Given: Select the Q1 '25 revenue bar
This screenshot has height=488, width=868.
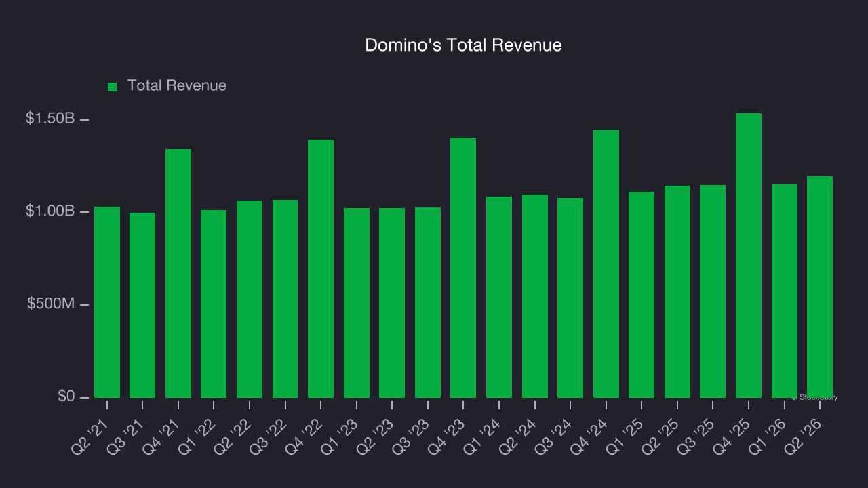Looking at the screenshot, I should [x=642, y=295].
